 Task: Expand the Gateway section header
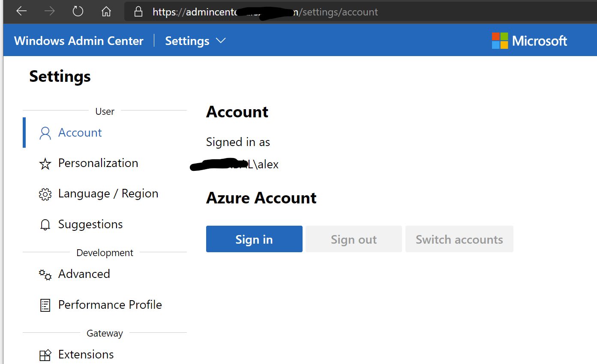[105, 333]
